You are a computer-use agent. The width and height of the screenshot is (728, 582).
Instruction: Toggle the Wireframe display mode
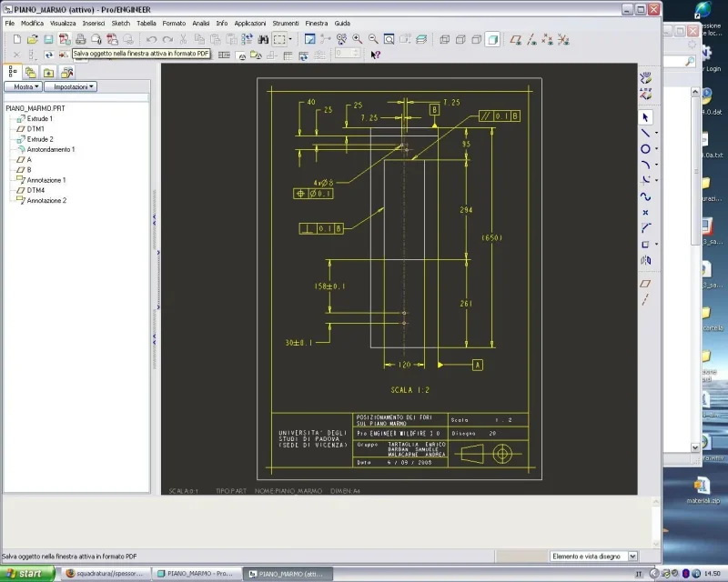click(x=444, y=39)
